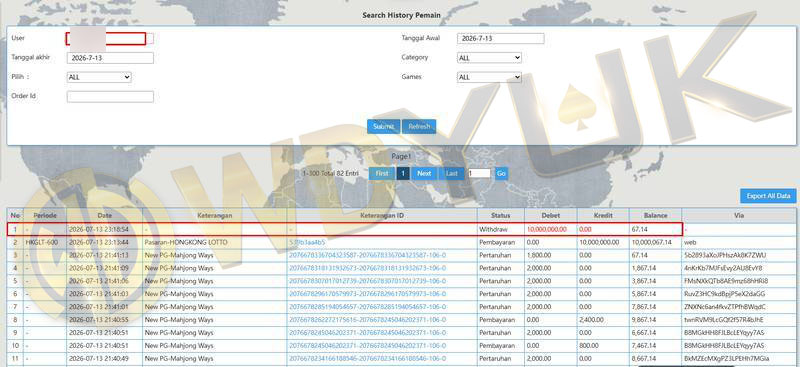Image resolution: width=800 pixels, height=367 pixels.
Task: Open the Keterangan ID link in row 3
Action: coord(367,255)
